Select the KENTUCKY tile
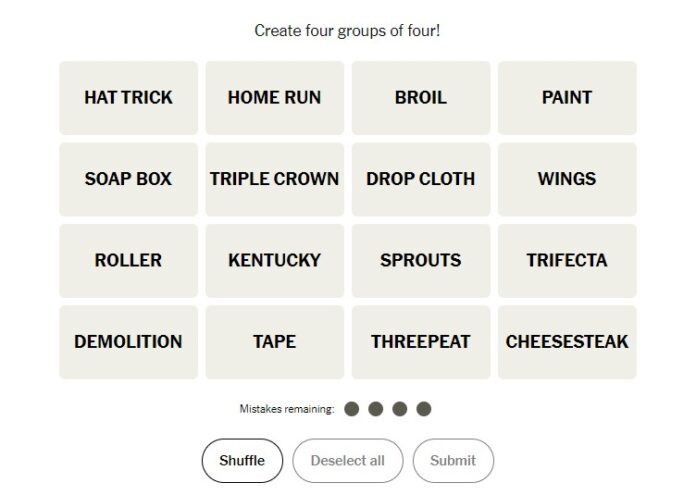 274,260
